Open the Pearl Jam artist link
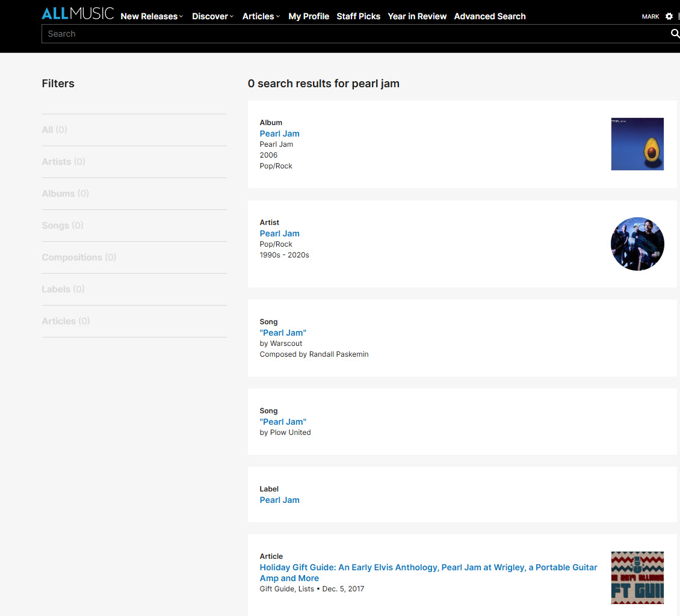 pos(279,233)
